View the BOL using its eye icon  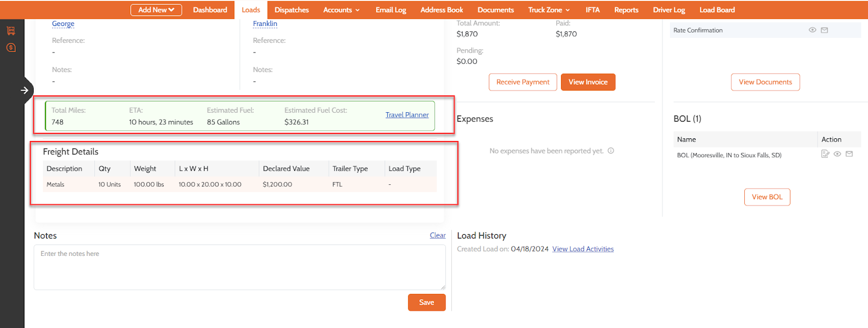(837, 155)
